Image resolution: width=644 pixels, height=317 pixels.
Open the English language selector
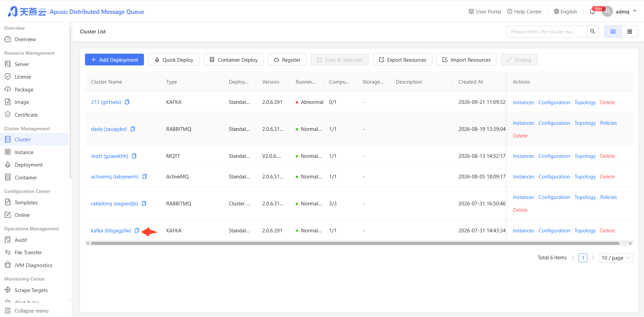point(565,11)
